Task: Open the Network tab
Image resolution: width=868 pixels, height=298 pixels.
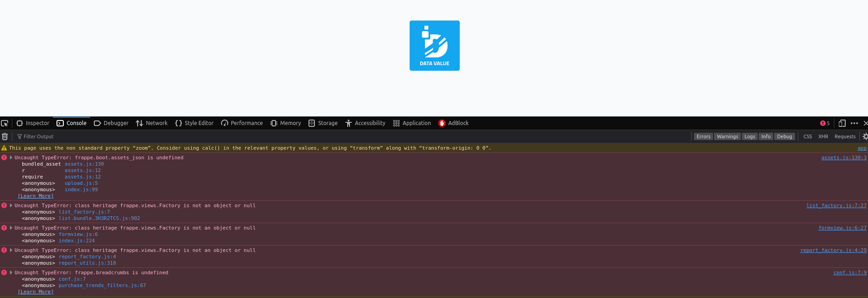Action: point(152,123)
